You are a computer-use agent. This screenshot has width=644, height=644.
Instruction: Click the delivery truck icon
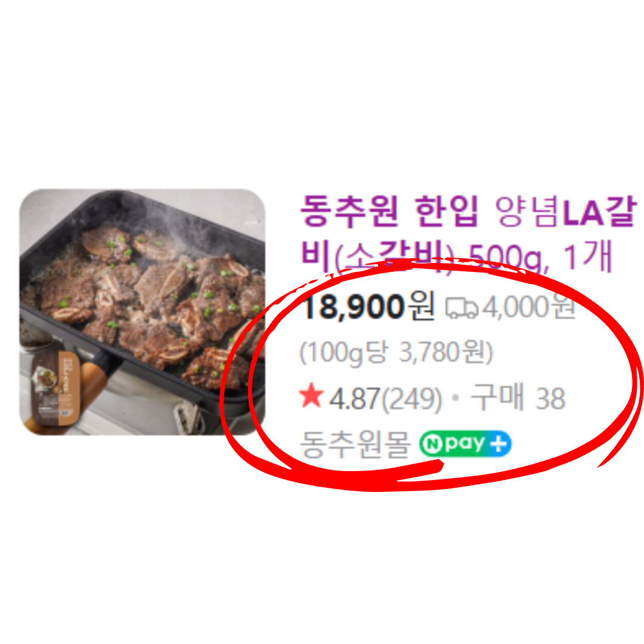(462, 308)
